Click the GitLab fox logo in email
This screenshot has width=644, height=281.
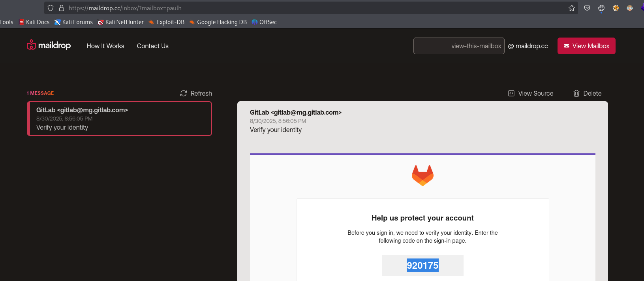pos(422,175)
